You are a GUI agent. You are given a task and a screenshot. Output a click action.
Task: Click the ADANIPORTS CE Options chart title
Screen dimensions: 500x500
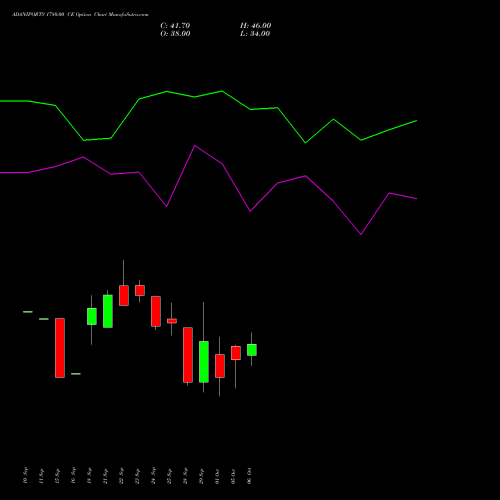(80, 15)
